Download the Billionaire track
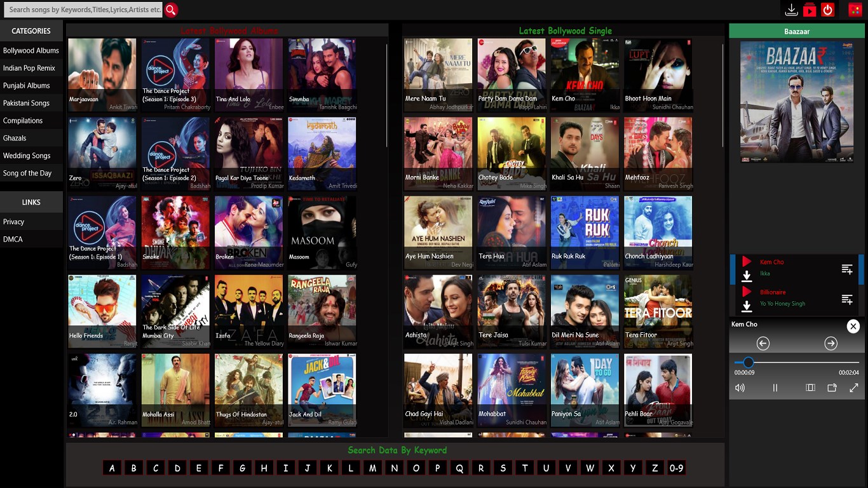The width and height of the screenshot is (868, 488). tap(747, 306)
